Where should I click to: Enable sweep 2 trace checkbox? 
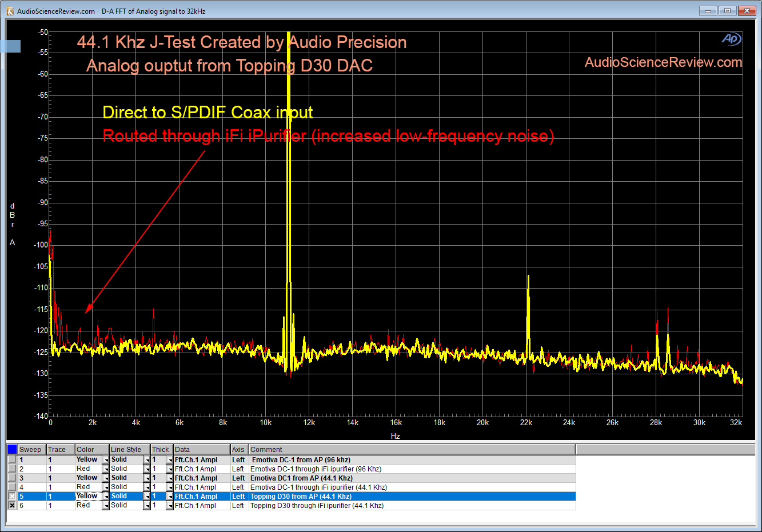[x=12, y=469]
